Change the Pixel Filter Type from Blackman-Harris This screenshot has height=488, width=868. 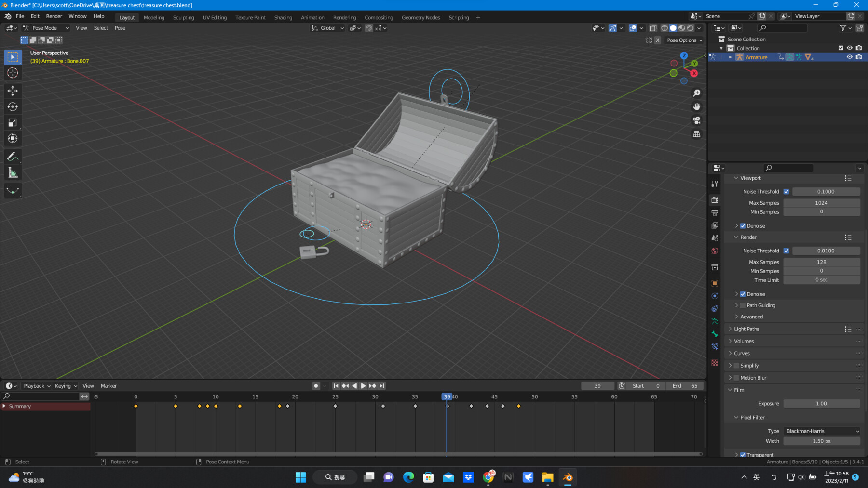click(x=821, y=431)
